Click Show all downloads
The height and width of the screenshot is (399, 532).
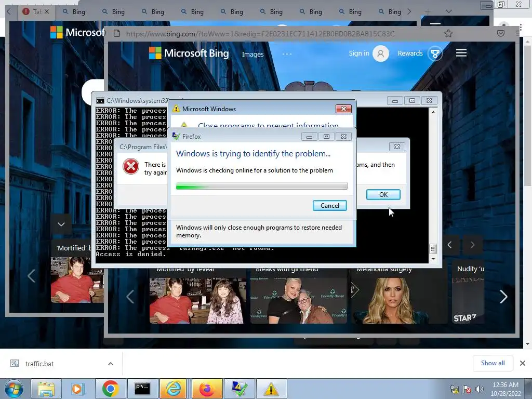[x=493, y=363]
